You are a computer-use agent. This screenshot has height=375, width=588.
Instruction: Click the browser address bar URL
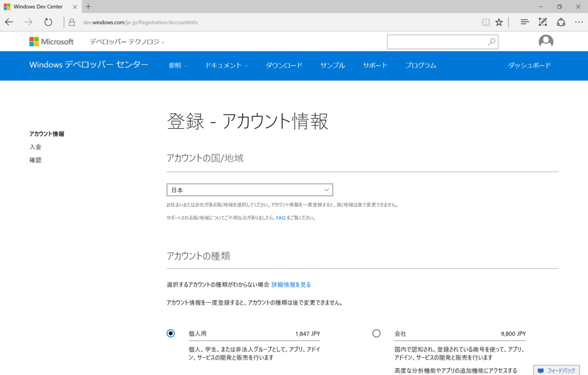(140, 22)
